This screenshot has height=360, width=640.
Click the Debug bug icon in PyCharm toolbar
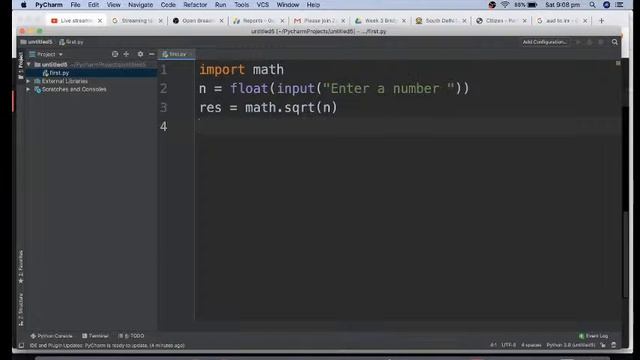pos(589,42)
